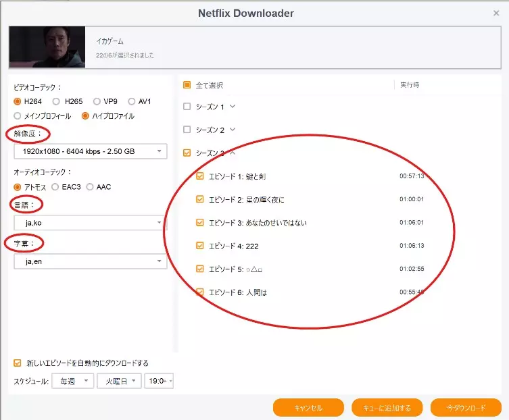Click the イカゲーム show thumbnail
The image size is (509, 420).
[47, 47]
